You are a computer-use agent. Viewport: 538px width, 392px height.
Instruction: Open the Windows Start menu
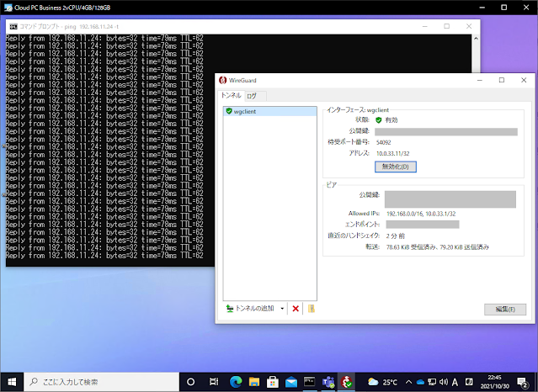pos(12,382)
